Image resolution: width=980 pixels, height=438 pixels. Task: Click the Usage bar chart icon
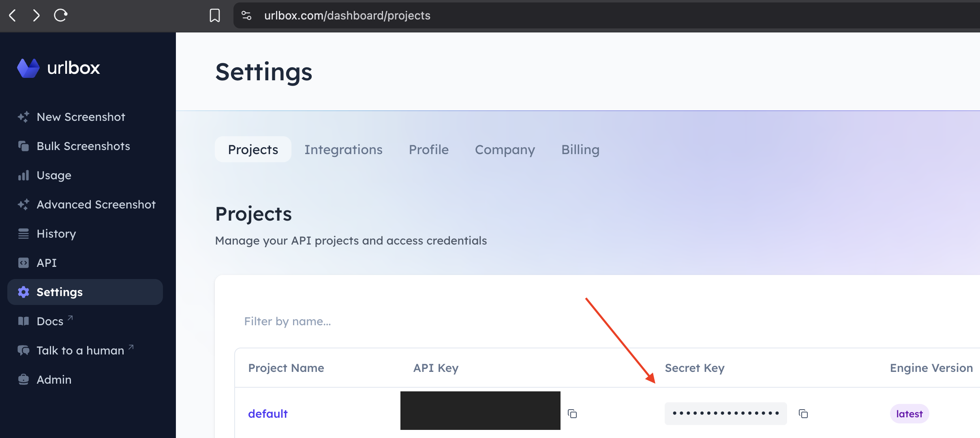click(24, 175)
